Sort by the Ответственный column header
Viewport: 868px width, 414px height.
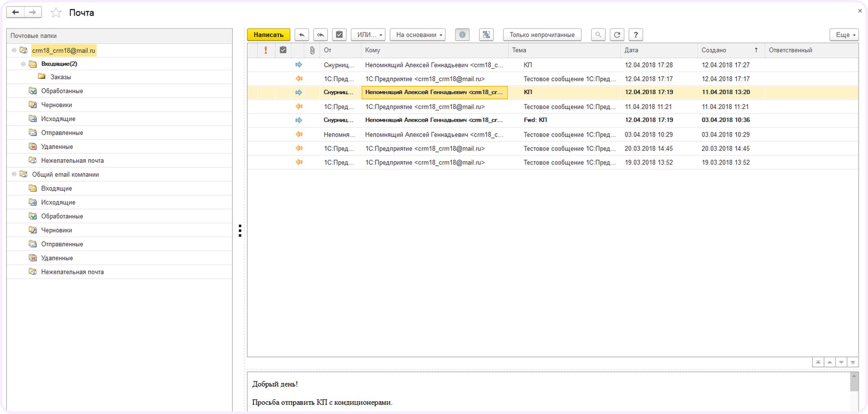tap(811, 50)
